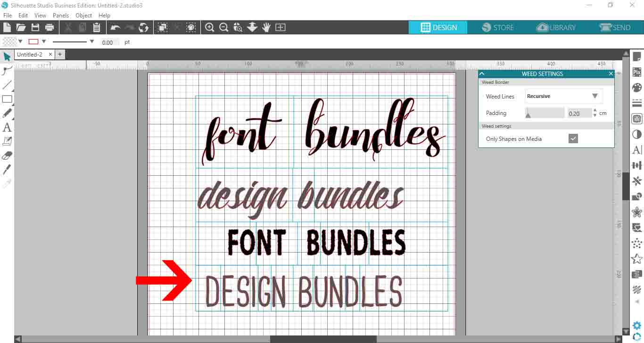This screenshot has height=343, width=644.
Task: Toggle Only Shapes on Media checkbox
Action: pos(573,139)
